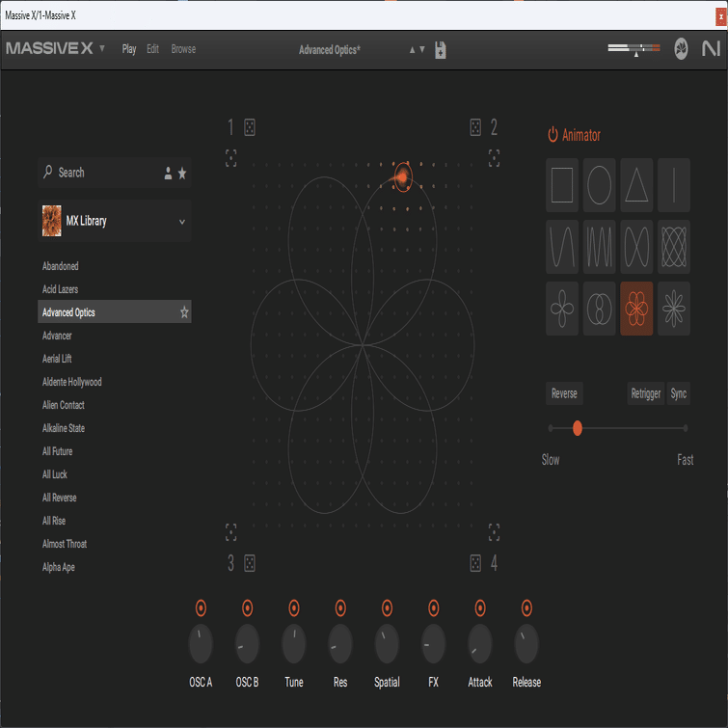The width and height of the screenshot is (728, 728).
Task: Go to previous preset arrow
Action: point(412,50)
